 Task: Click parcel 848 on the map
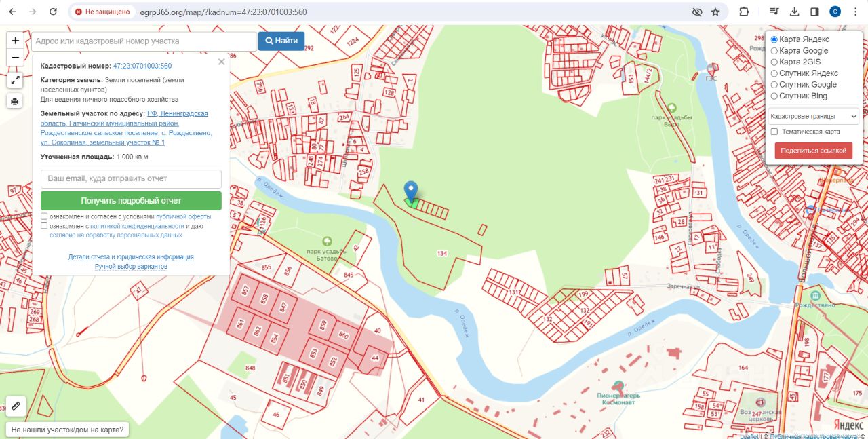(250, 368)
